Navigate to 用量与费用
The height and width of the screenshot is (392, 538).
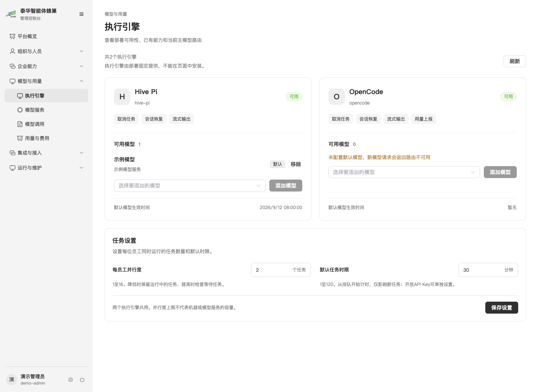tap(46, 138)
